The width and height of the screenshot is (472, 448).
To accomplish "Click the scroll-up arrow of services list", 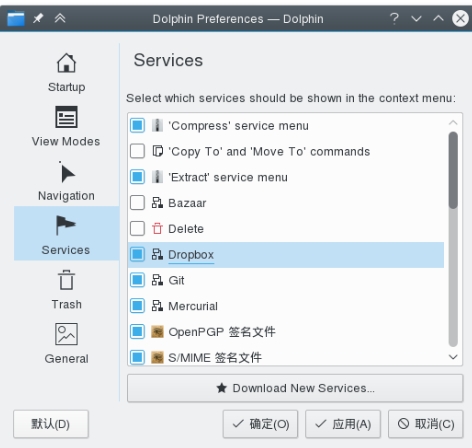I will pos(453,122).
